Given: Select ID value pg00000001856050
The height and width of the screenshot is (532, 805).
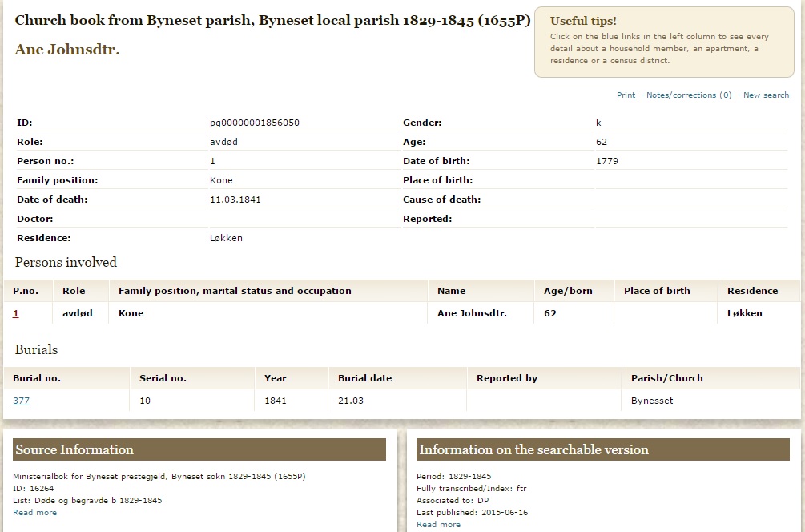Looking at the screenshot, I should [255, 123].
